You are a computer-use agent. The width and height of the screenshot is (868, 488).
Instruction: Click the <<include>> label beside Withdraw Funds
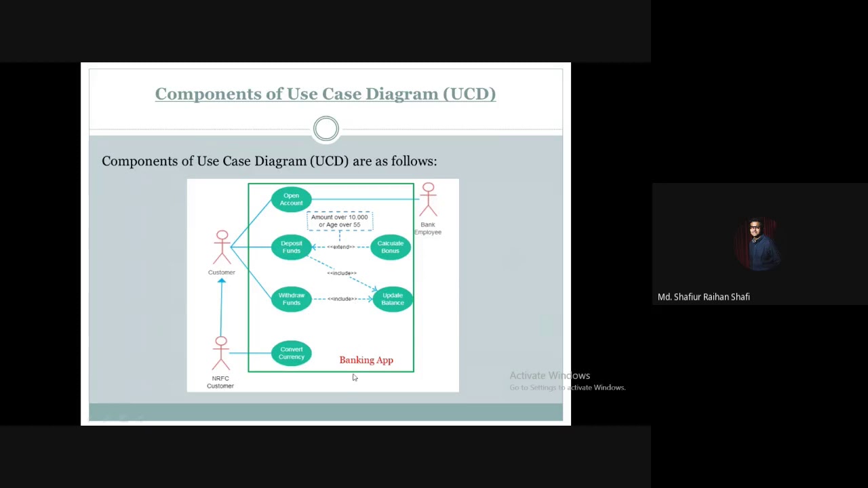tap(342, 299)
